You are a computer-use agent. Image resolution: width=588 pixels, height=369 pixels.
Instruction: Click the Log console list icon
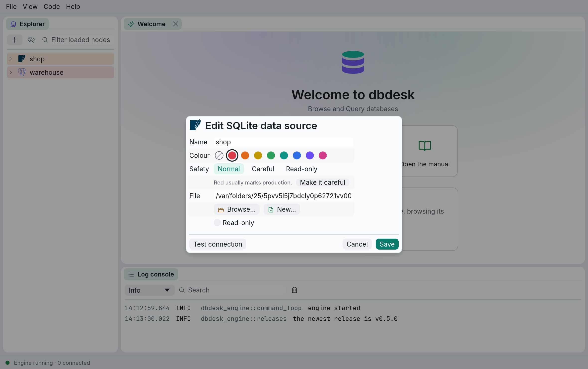point(131,275)
